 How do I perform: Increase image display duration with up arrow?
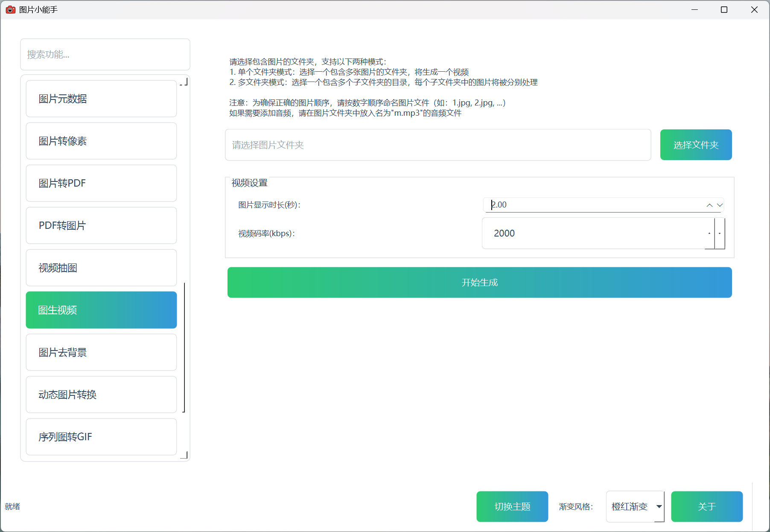pos(709,205)
